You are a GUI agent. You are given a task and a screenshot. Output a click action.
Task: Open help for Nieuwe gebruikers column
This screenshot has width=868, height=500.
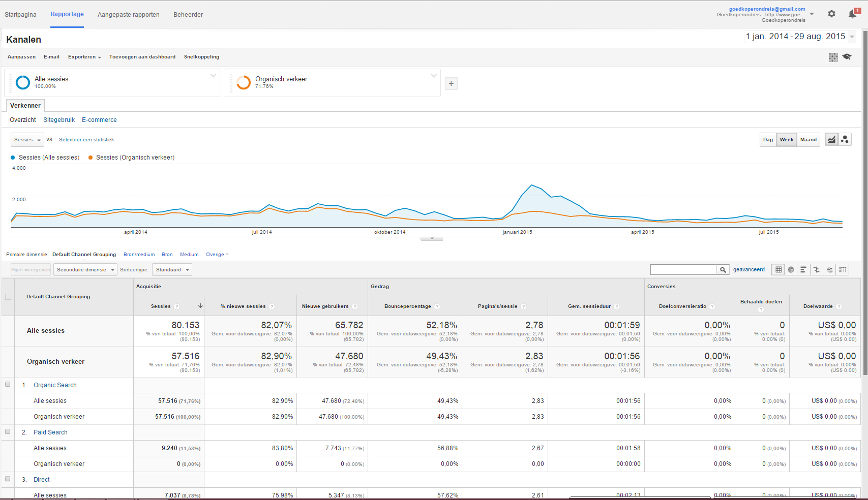pyautogui.click(x=355, y=306)
